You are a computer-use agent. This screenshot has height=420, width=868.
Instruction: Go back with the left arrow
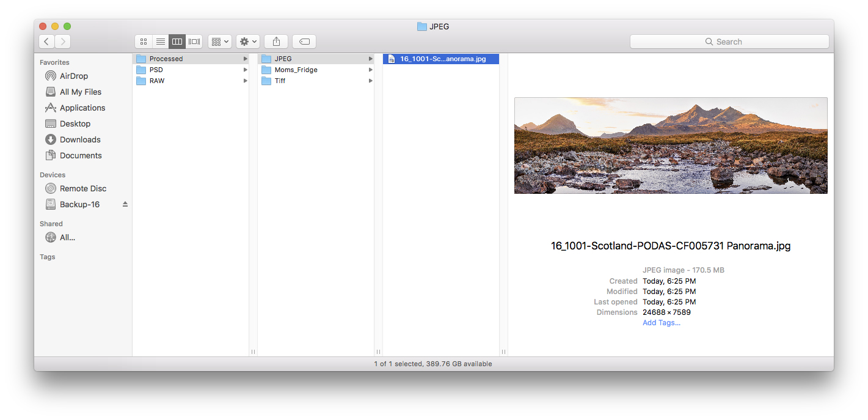pos(47,42)
